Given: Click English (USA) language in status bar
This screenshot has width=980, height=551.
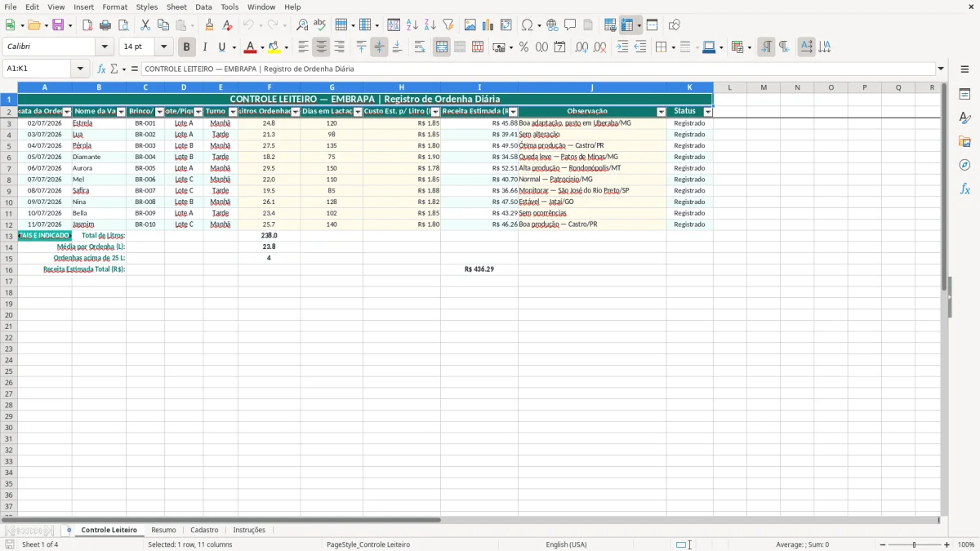Looking at the screenshot, I should click(566, 544).
